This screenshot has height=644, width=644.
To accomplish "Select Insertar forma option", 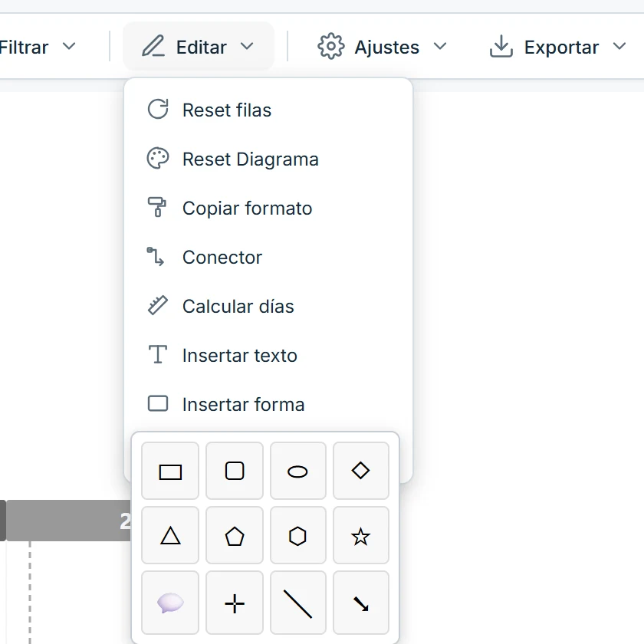I will [268, 404].
